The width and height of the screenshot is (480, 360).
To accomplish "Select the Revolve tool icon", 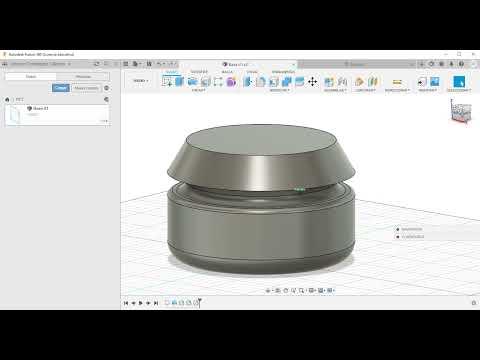I will [192, 81].
